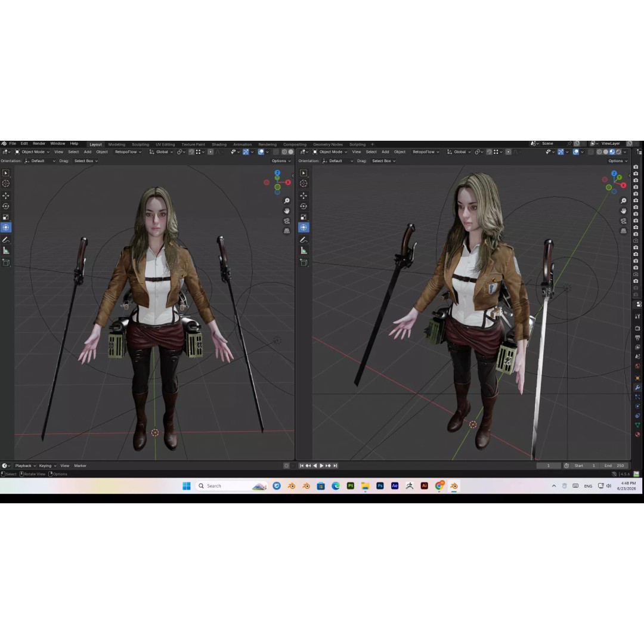Screen dimensions: 644x644
Task: Click the play animation button in timeline
Action: tap(321, 466)
